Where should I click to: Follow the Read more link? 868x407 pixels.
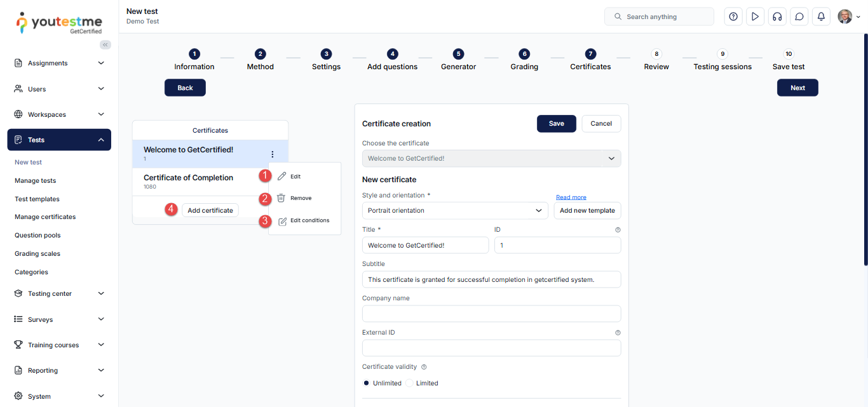(571, 197)
